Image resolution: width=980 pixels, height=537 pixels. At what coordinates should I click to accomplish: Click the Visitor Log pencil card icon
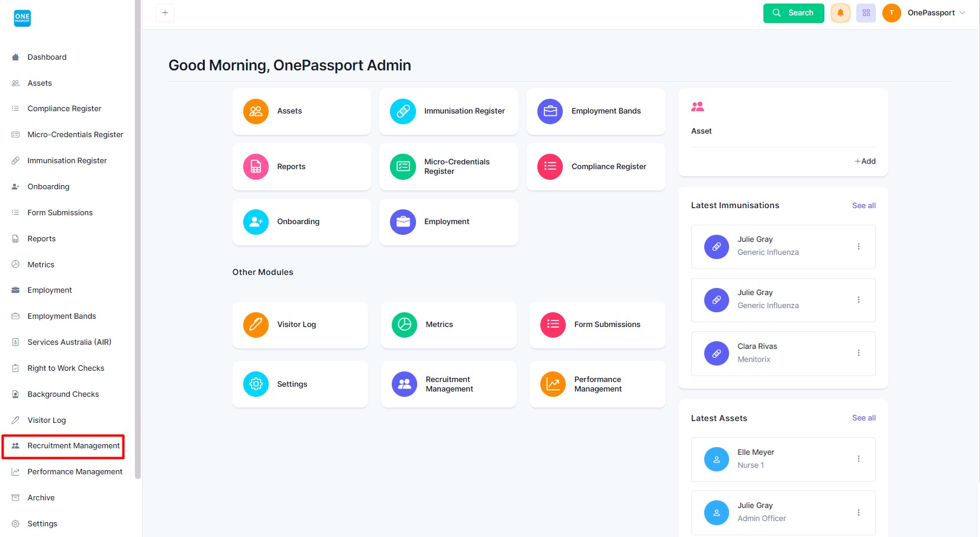coord(256,325)
